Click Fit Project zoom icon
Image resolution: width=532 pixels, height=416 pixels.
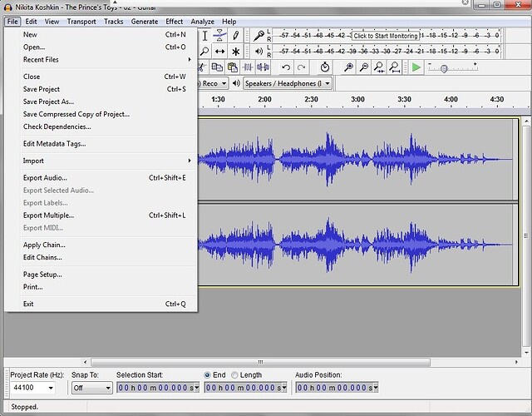pos(394,67)
